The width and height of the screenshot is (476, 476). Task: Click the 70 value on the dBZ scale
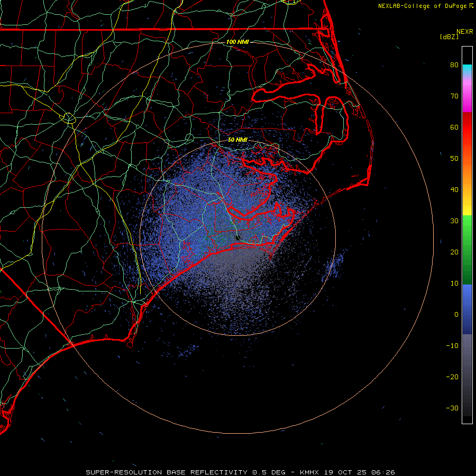coord(454,96)
